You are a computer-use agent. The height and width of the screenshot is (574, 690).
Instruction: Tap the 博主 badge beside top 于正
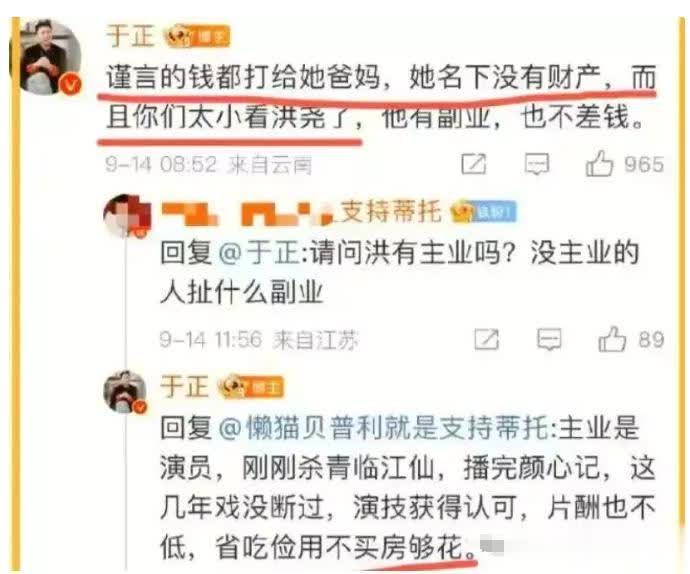[x=197, y=37]
